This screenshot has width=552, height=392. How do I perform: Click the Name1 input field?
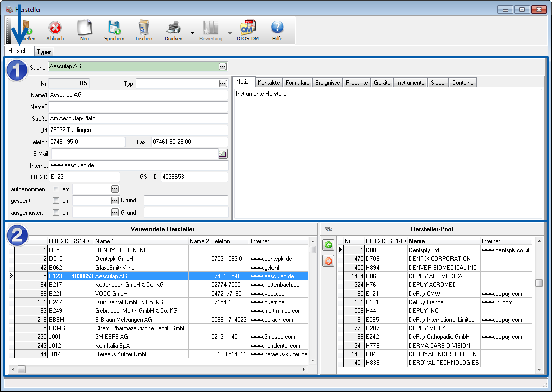point(138,95)
